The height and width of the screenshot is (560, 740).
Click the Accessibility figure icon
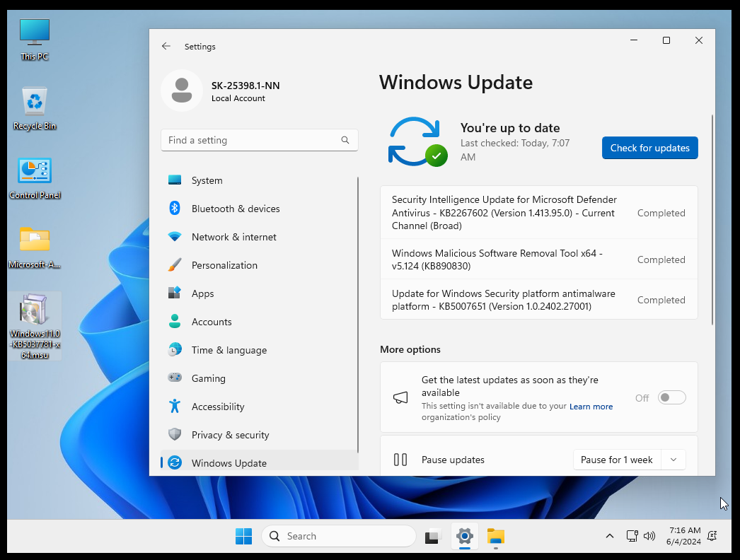[175, 406]
